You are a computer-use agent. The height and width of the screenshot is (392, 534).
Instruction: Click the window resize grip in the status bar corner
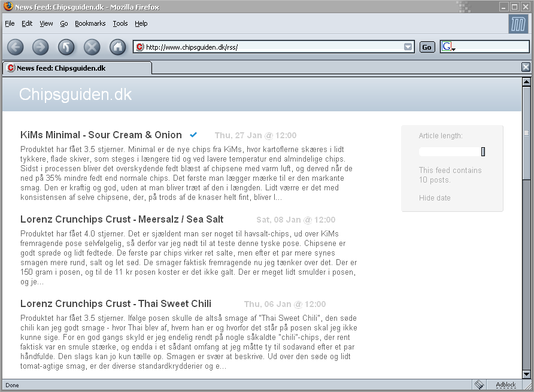(529, 385)
